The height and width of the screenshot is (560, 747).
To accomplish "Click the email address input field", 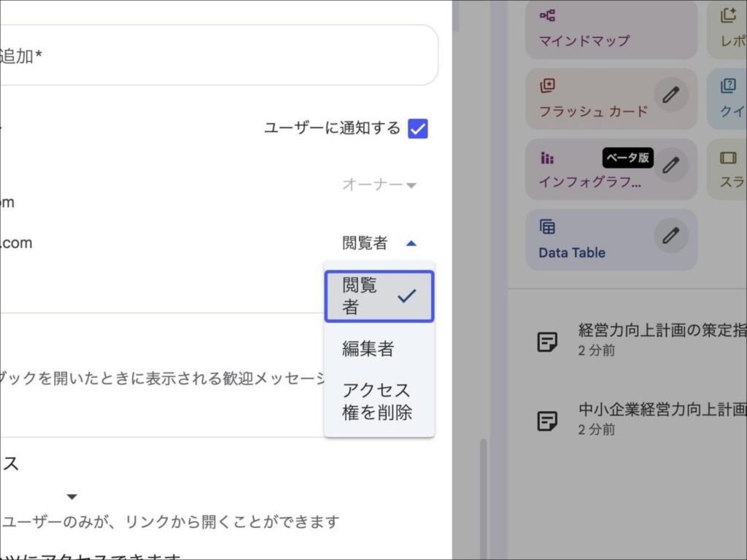I will [x=219, y=55].
